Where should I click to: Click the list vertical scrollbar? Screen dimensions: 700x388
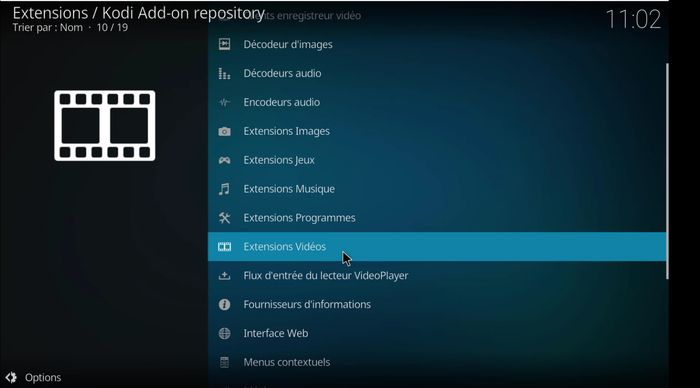667,171
